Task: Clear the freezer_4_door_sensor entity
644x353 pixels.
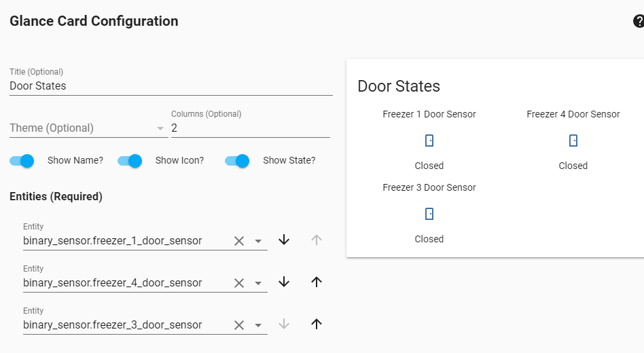Action: point(239,283)
